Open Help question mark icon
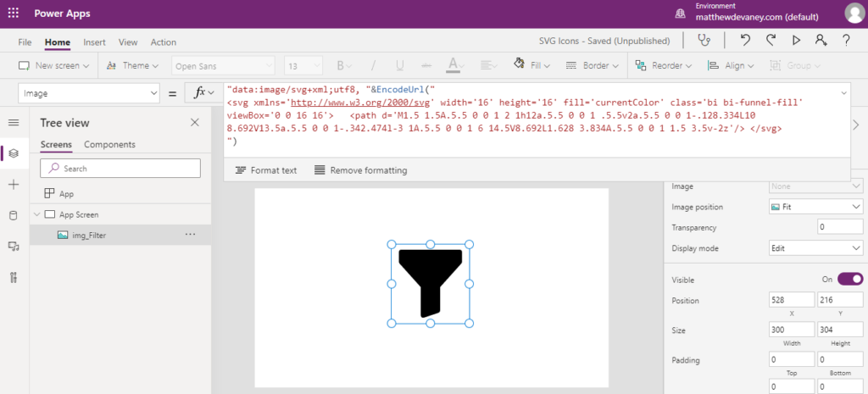The width and height of the screenshot is (868, 394). [846, 41]
